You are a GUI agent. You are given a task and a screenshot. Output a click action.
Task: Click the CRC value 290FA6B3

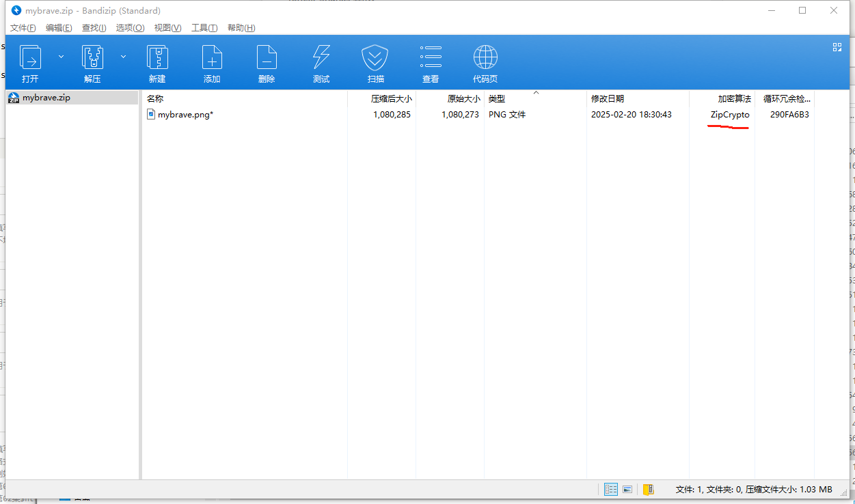coord(789,115)
